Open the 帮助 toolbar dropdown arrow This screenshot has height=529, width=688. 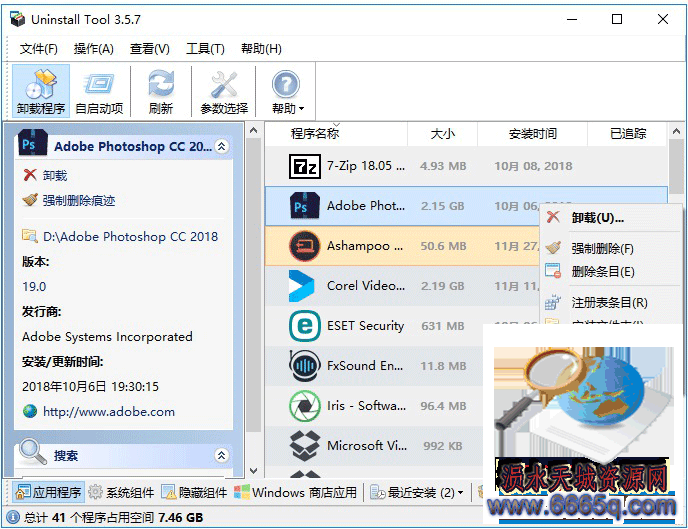pyautogui.click(x=301, y=109)
